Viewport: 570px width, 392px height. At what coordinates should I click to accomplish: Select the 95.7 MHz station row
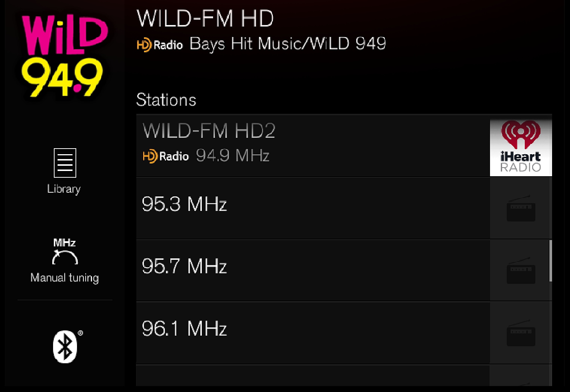click(313, 271)
